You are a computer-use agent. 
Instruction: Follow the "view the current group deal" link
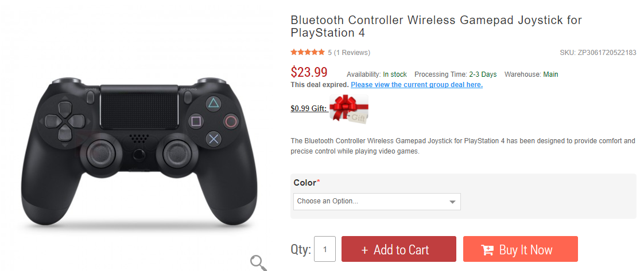pos(417,85)
